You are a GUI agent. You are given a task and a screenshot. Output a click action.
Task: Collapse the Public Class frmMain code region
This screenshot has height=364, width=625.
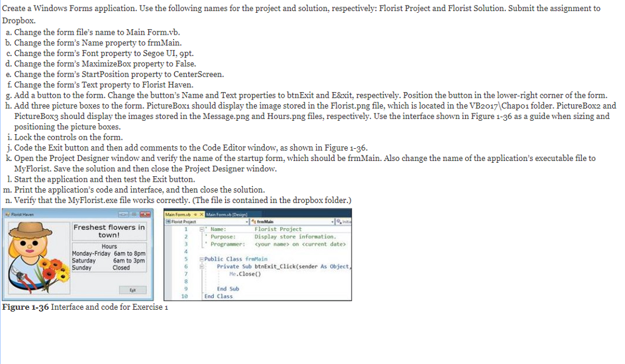click(201, 259)
